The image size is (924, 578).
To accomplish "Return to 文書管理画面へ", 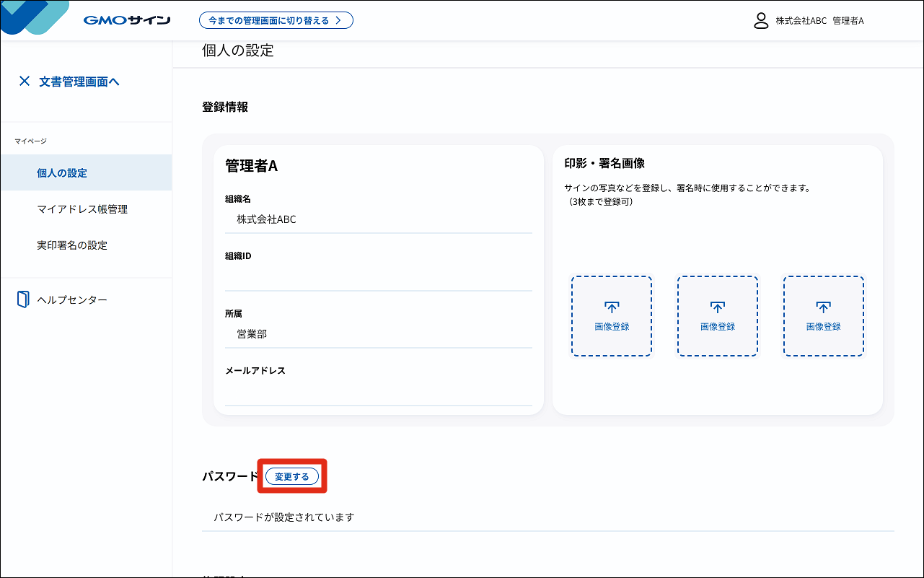I will click(79, 82).
